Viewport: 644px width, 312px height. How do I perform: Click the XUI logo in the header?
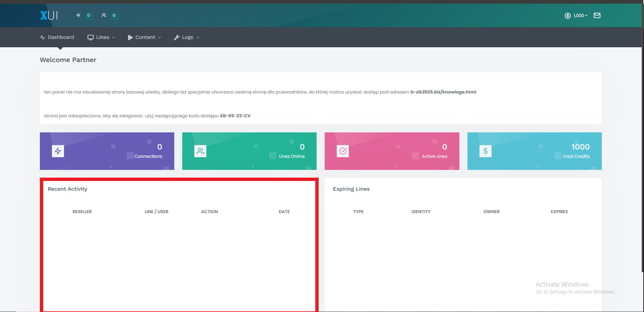coord(49,15)
